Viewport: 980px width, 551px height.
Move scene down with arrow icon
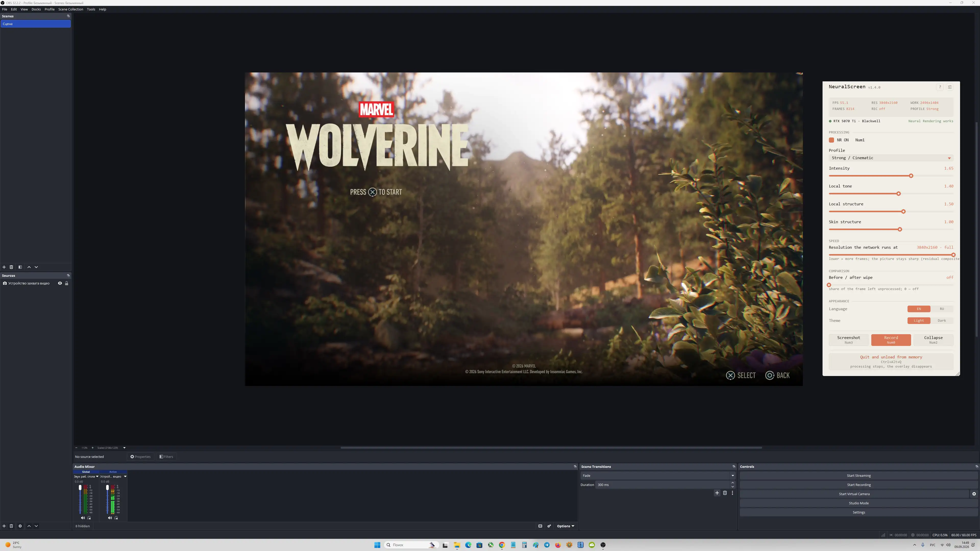36,267
